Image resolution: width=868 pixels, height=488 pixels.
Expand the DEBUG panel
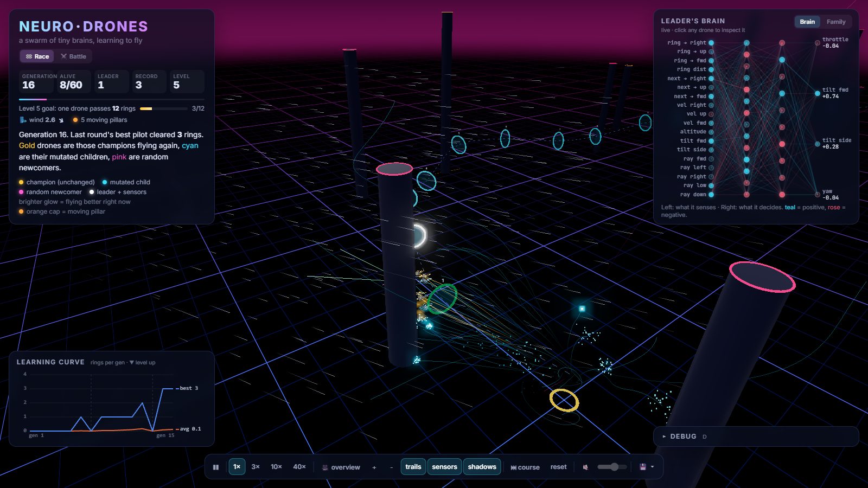pos(756,436)
